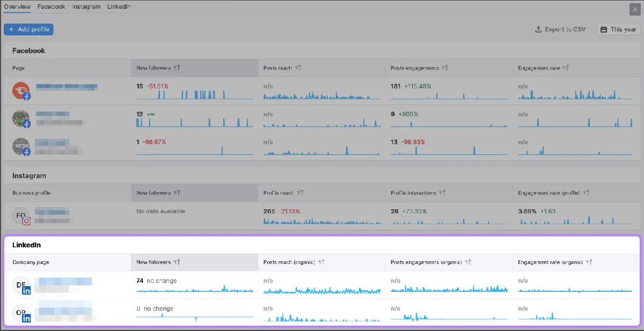The image size is (644, 331).
Task: Click the LinkedIn DE company avatar
Action: (x=22, y=285)
